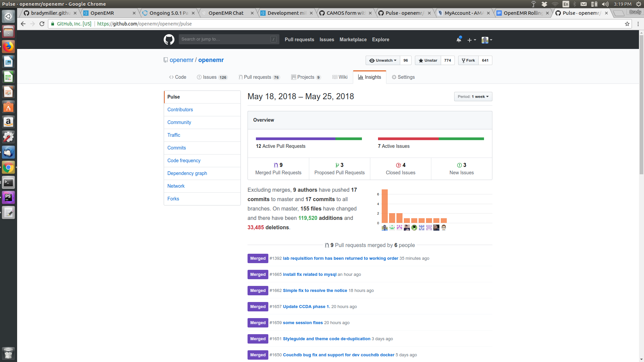Screen dimensions: 644x362
Task: Click the browser back arrow
Action: coord(23,24)
